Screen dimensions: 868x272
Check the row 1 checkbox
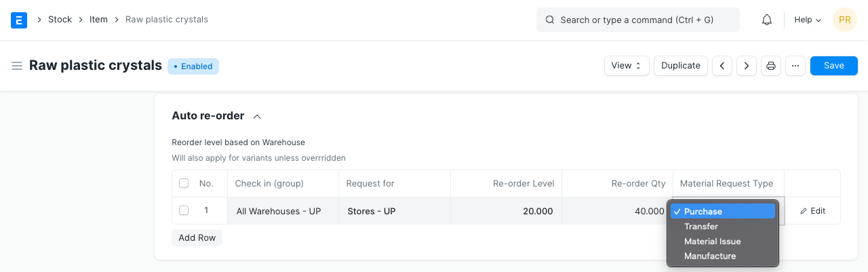pyautogui.click(x=184, y=210)
